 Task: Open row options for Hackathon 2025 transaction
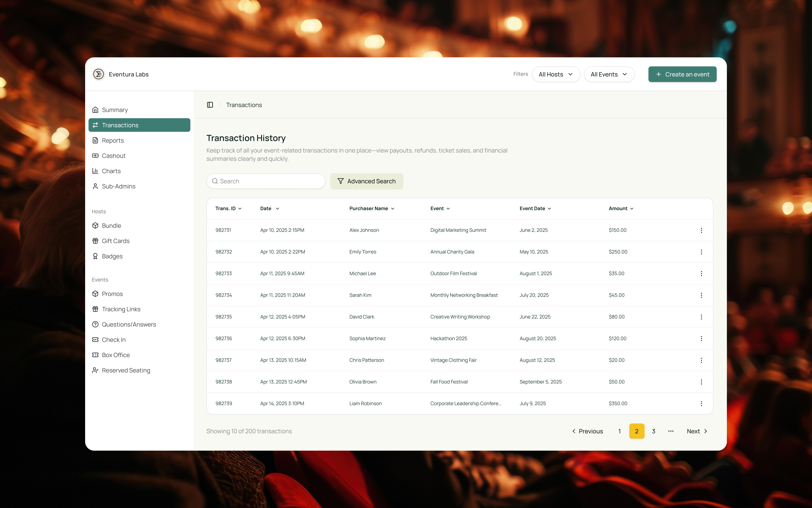point(701,339)
